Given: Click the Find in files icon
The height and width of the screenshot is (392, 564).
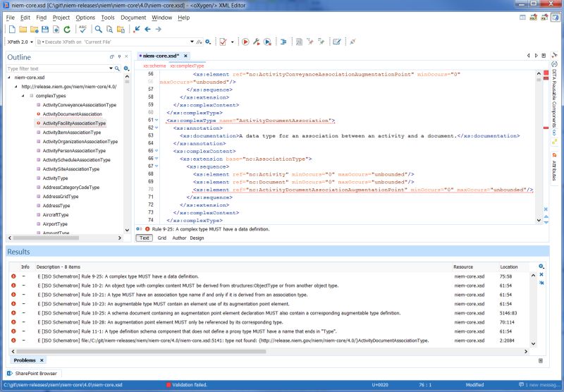Looking at the screenshot, I should click(109, 30).
